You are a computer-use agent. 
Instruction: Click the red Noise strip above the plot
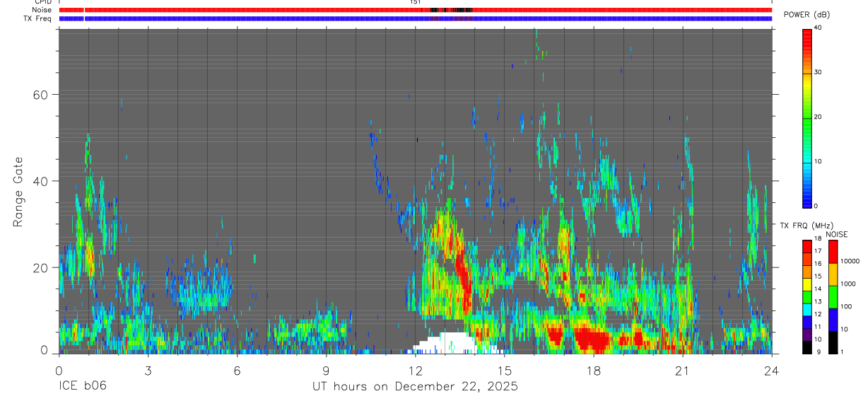click(416, 10)
